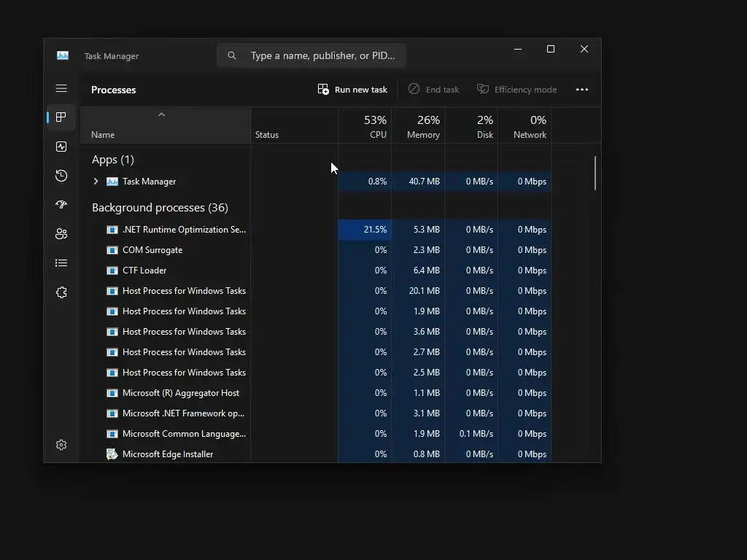Click the Task Manager title bar icon
This screenshot has height=560, width=747.
tap(63, 55)
